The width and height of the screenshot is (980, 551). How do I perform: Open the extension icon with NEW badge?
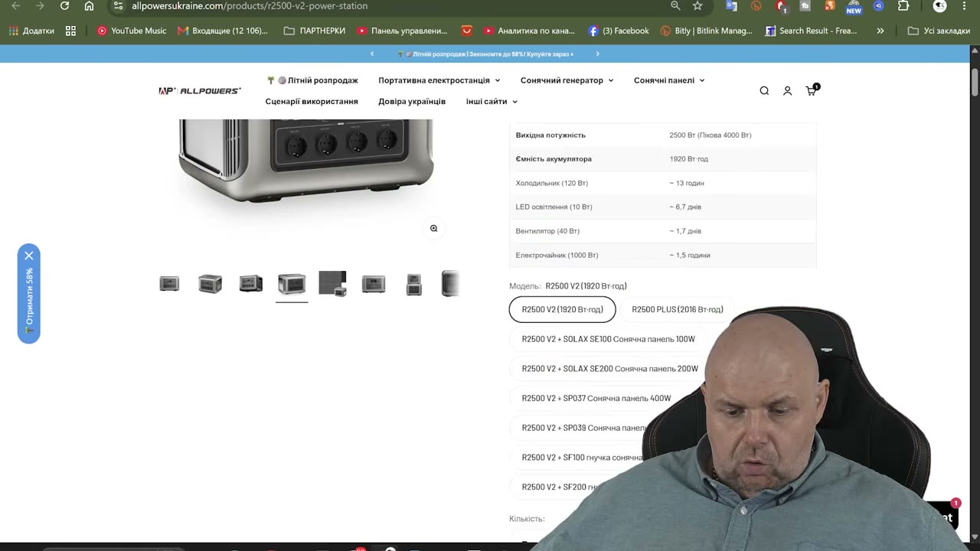(x=854, y=7)
